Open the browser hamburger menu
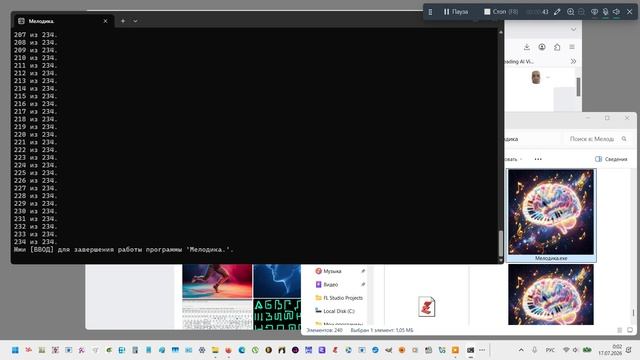Viewport: 640px width, 360px height. pyautogui.click(x=572, y=47)
